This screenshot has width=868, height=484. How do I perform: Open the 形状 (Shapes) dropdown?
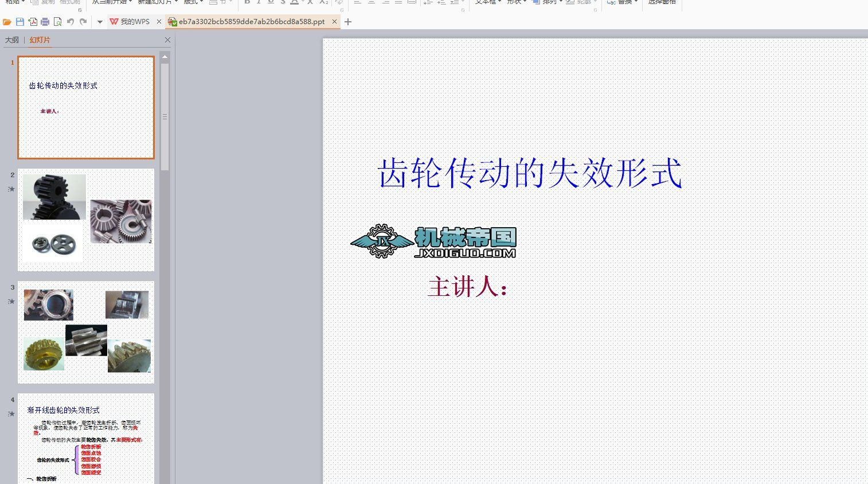514,2
